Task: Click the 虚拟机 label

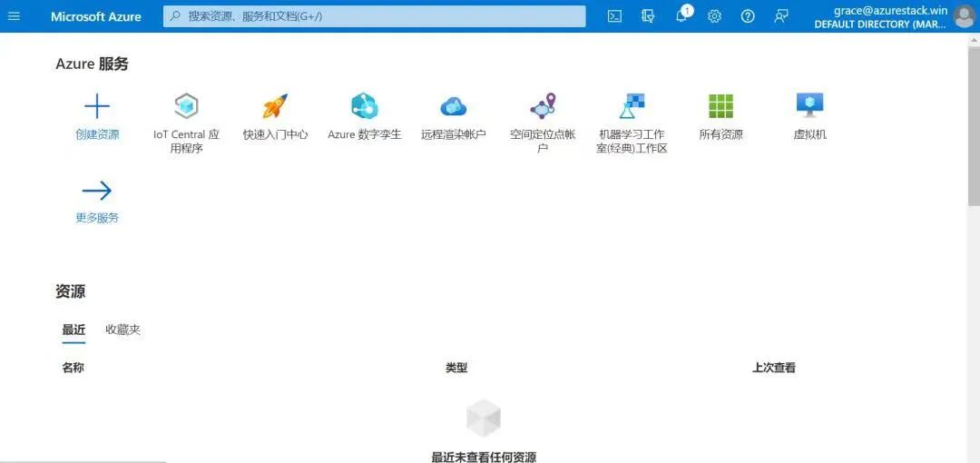Action: click(x=810, y=134)
